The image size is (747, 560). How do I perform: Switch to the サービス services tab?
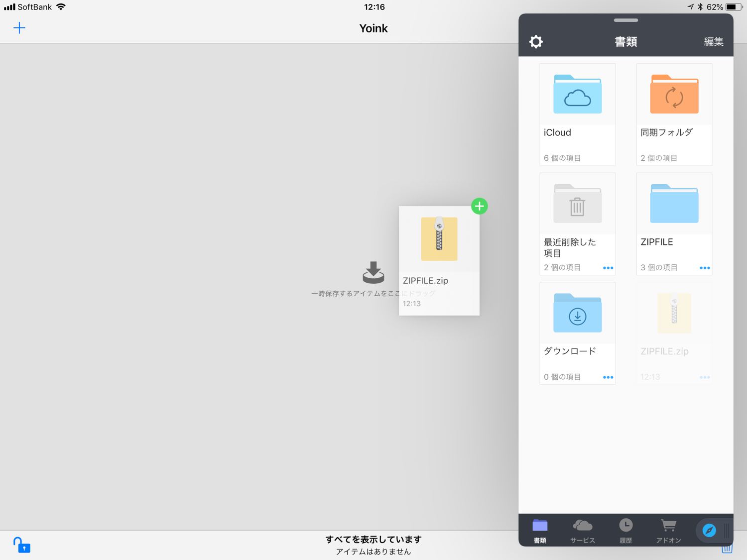click(583, 531)
